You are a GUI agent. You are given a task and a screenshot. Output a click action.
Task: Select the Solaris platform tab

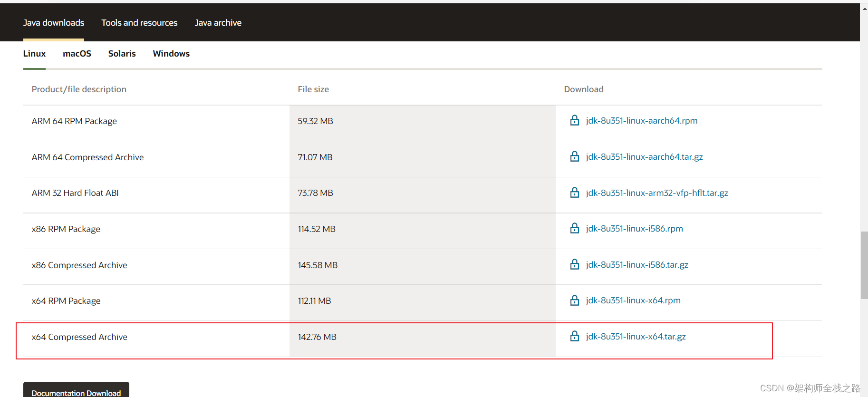tap(122, 54)
